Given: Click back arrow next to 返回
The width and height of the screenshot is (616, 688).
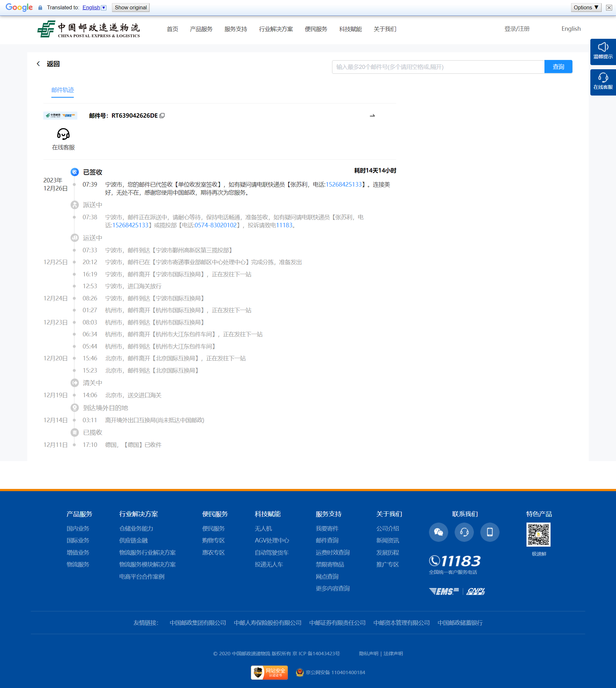Looking at the screenshot, I should 38,63.
